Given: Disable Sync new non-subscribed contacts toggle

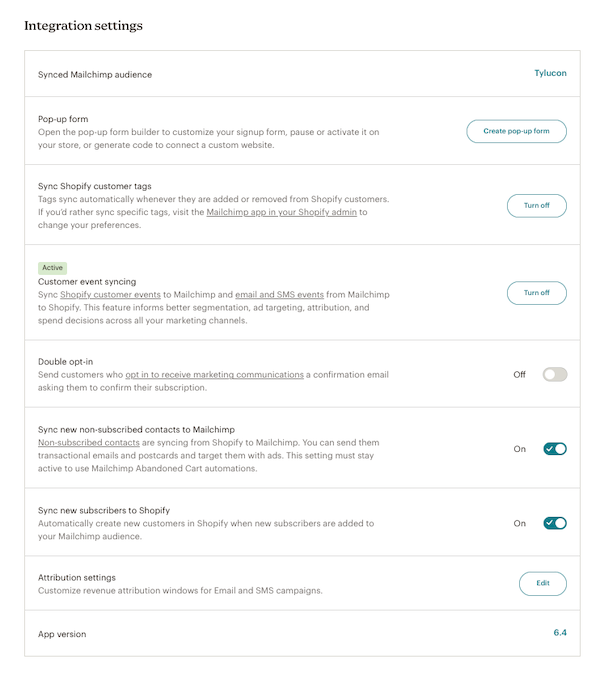Looking at the screenshot, I should pos(554,449).
